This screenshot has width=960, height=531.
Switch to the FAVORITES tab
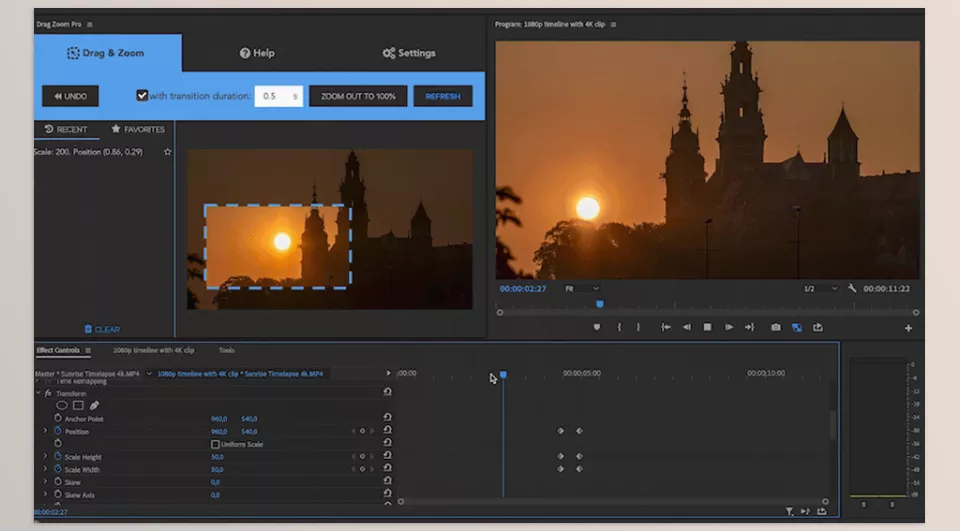click(x=138, y=129)
